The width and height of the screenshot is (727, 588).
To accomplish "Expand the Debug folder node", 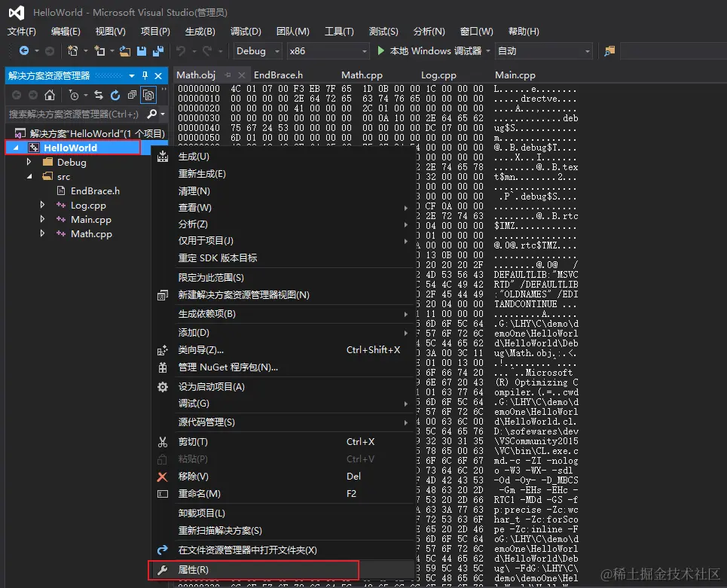I will coord(29,162).
